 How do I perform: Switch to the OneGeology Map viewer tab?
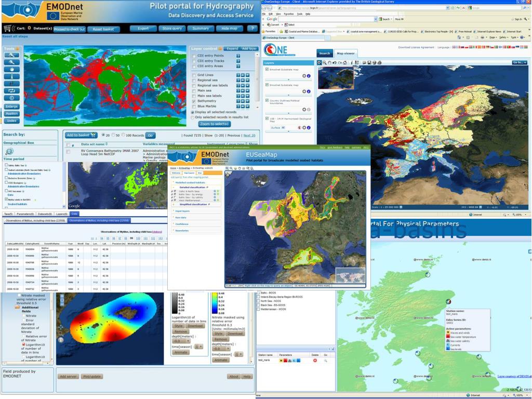[345, 54]
